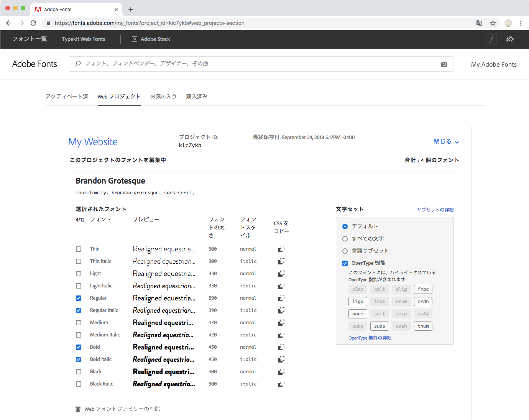Screen dimensions: 529x420
Task: Focus the font search input field
Action: coord(261,64)
